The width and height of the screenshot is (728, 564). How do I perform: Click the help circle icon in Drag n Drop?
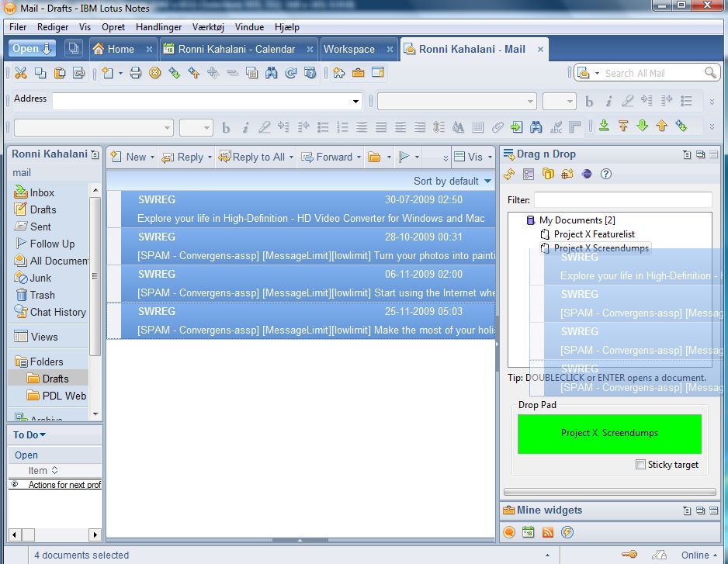click(606, 174)
